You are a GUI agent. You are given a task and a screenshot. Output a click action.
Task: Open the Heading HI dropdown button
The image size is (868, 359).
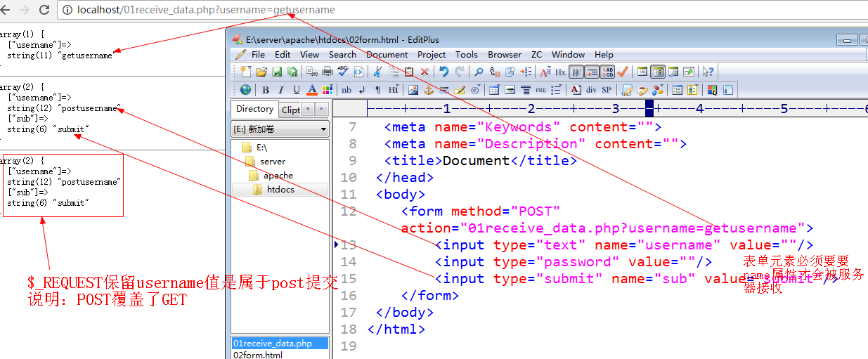(x=394, y=90)
